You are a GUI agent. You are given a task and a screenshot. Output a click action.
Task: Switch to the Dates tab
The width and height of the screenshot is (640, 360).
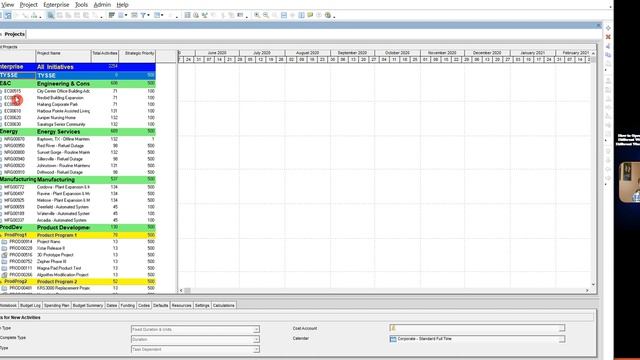point(112,305)
